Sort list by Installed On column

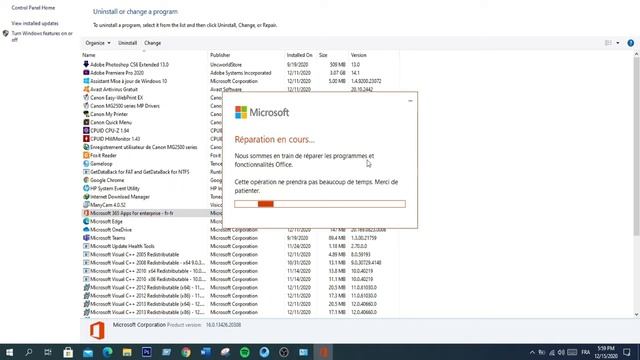click(x=301, y=55)
